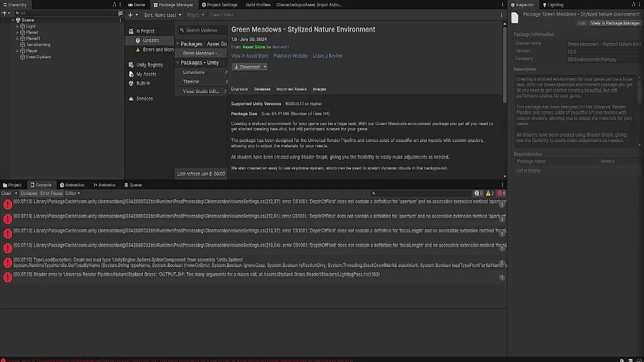Click View in Package Manager button
This screenshot has width=644, height=362.
[615, 23]
